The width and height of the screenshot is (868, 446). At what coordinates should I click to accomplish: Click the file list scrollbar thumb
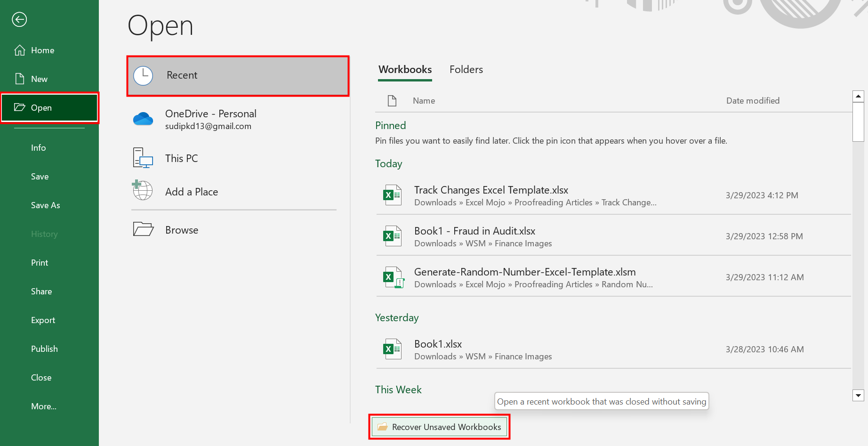(858, 122)
